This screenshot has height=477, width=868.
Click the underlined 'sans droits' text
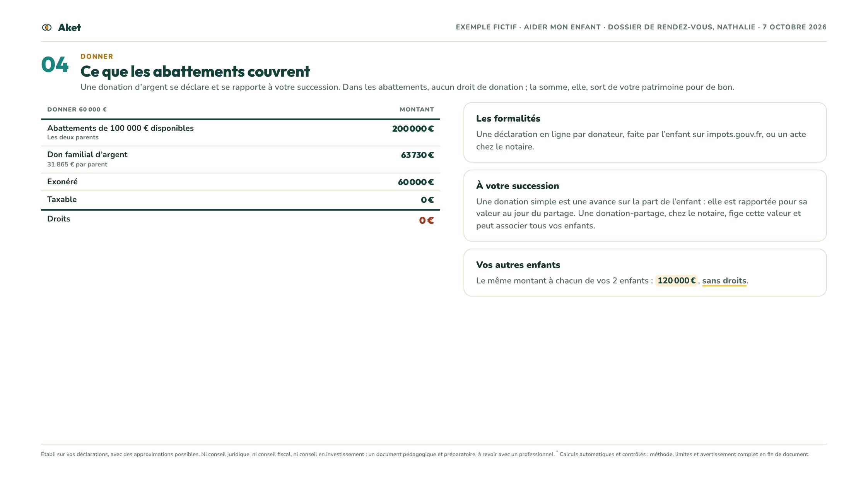coord(724,281)
